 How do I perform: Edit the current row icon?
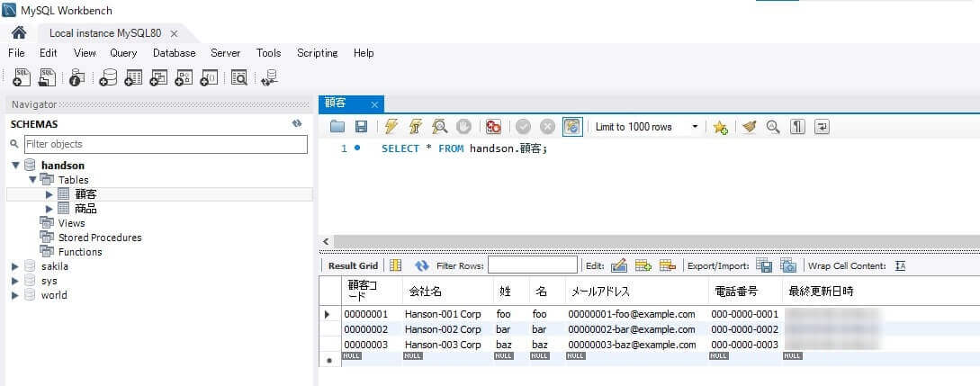click(619, 265)
